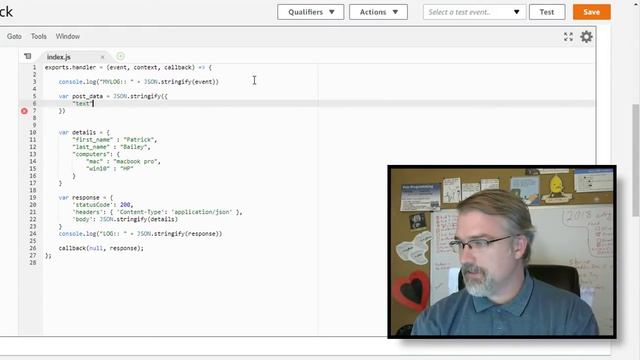Image resolution: width=640 pixels, height=360 pixels.
Task: Expand the Select a test event dropdown
Action: [x=474, y=12]
